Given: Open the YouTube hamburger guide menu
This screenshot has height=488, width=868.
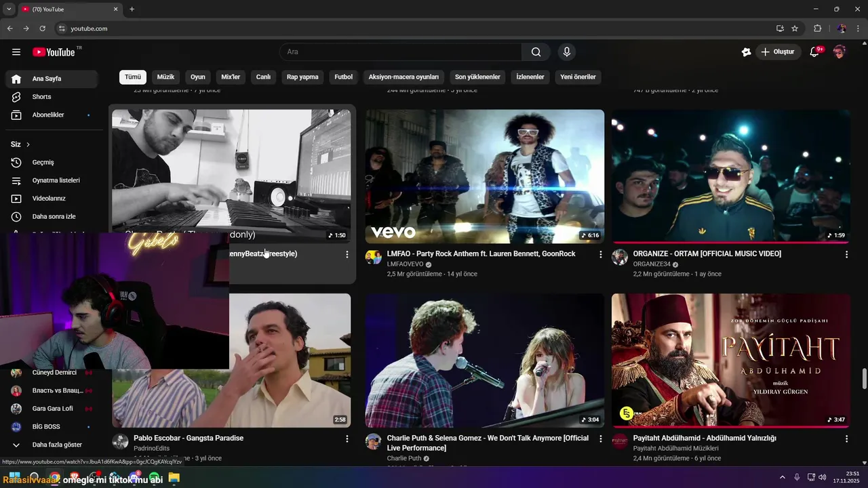Looking at the screenshot, I should point(16,52).
